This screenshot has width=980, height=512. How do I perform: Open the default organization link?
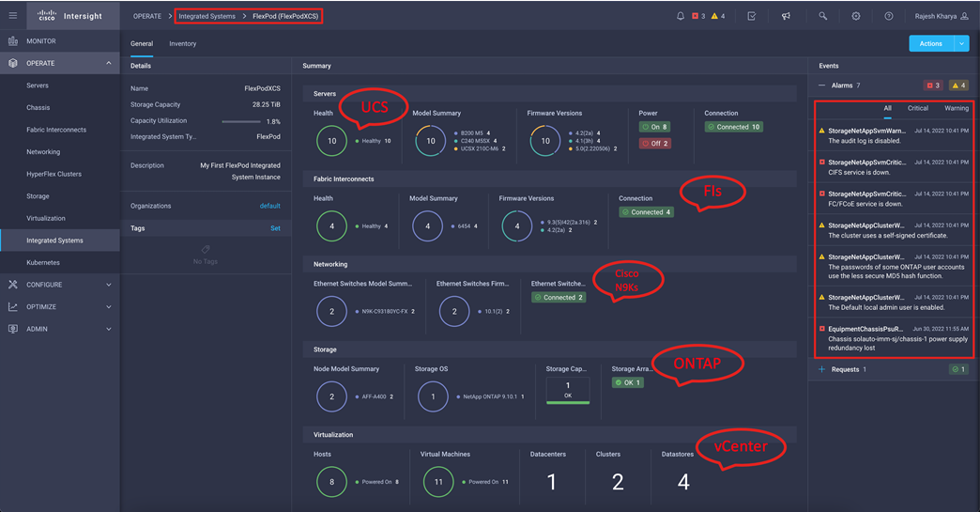270,206
